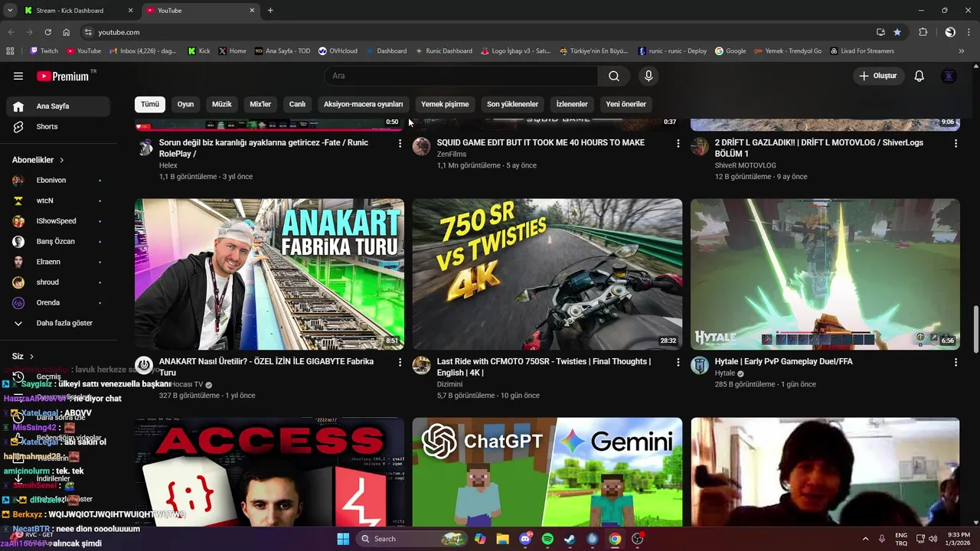This screenshot has height=551, width=980.
Task: Open Spotify from the taskbar
Action: coord(547,539)
